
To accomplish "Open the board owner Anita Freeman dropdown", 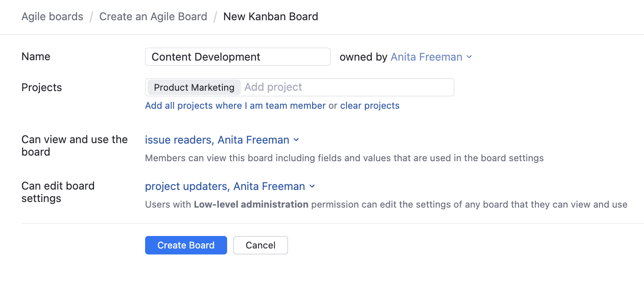I will [x=426, y=57].
